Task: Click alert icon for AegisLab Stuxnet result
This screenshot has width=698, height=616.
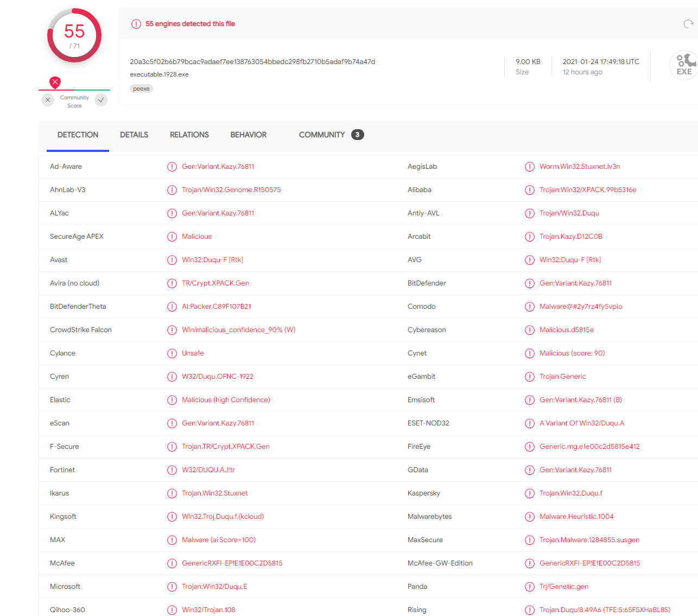Action: click(530, 167)
